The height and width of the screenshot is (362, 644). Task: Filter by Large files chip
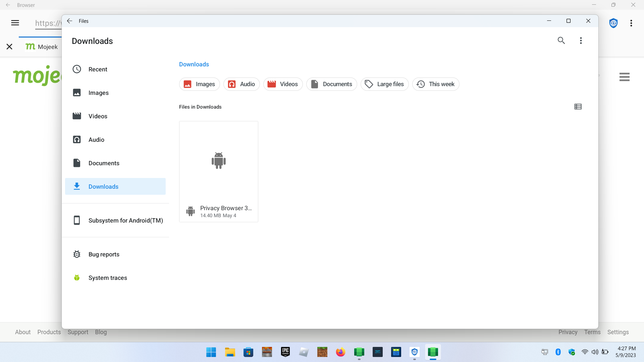(x=384, y=84)
